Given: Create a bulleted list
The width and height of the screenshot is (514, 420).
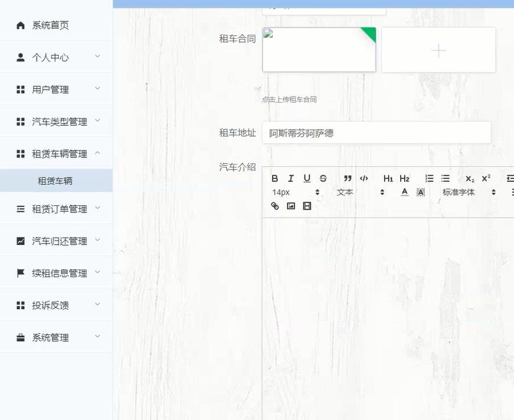Looking at the screenshot, I should (445, 178).
